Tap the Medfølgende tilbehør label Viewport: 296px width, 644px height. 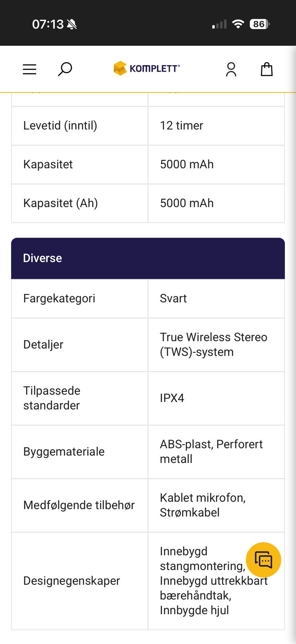[79, 505]
